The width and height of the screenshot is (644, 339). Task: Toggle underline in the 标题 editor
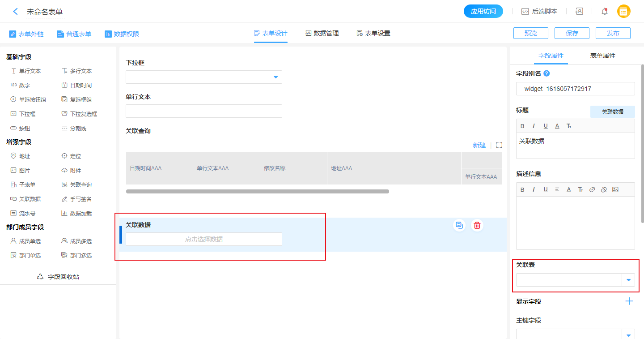coord(546,126)
